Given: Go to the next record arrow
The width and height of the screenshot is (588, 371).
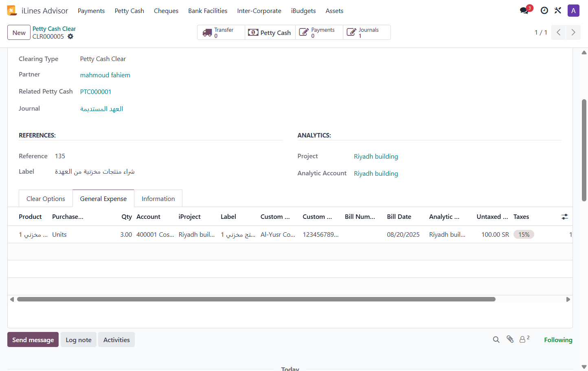Looking at the screenshot, I should click(573, 33).
